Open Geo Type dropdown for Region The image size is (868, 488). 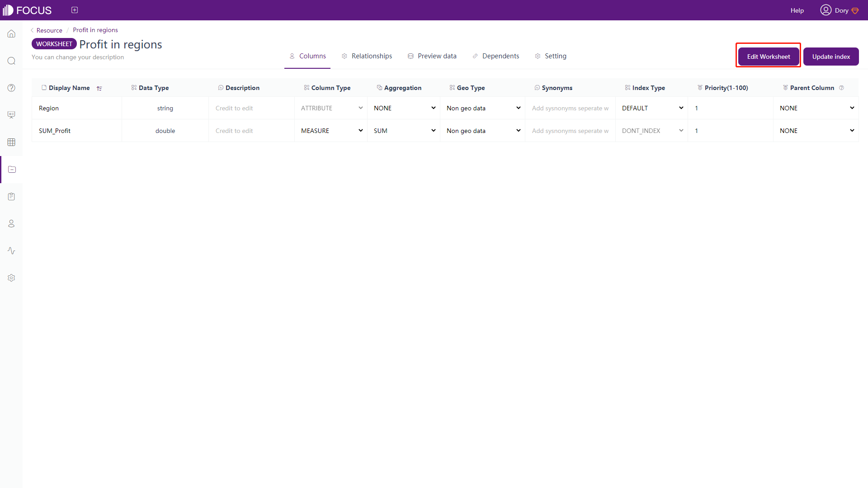[483, 108]
